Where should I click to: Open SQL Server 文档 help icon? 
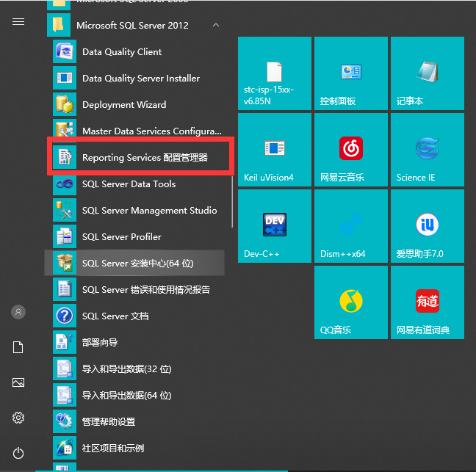tap(65, 316)
